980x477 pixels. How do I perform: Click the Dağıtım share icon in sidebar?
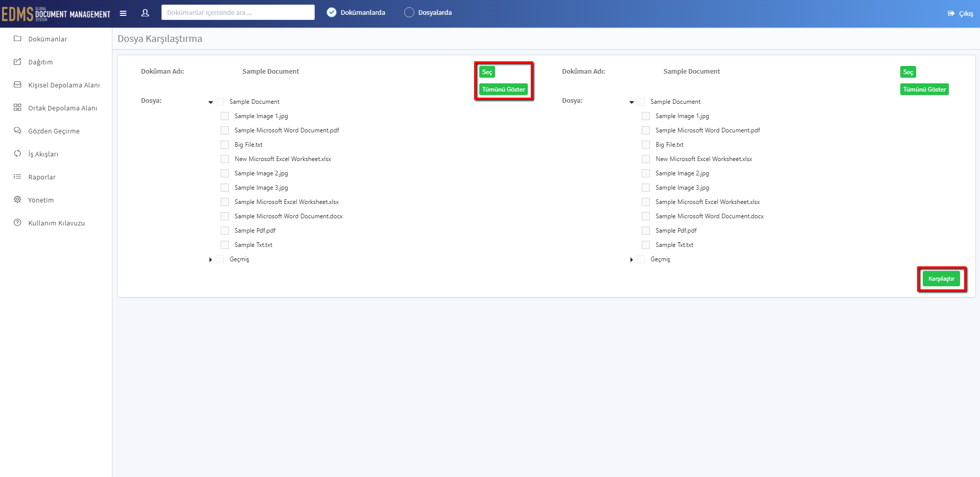pos(17,61)
